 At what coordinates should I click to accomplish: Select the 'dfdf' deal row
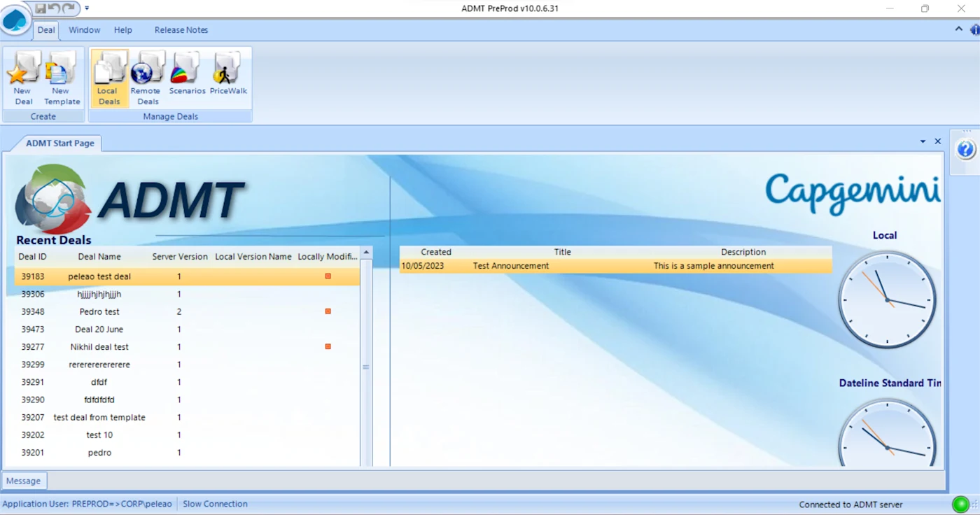[188, 382]
